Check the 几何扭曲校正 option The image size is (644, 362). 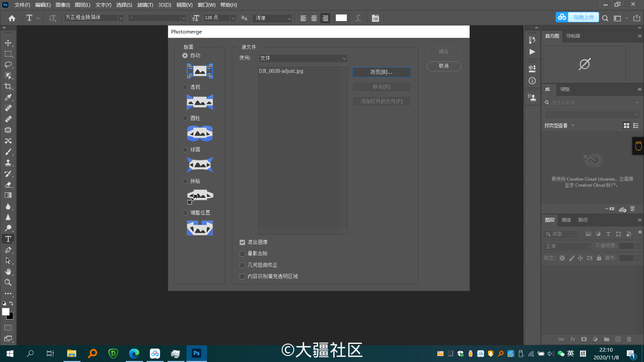tap(242, 265)
